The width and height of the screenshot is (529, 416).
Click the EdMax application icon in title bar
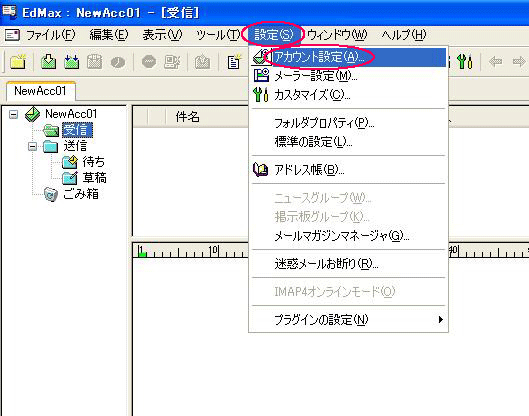click(x=9, y=11)
